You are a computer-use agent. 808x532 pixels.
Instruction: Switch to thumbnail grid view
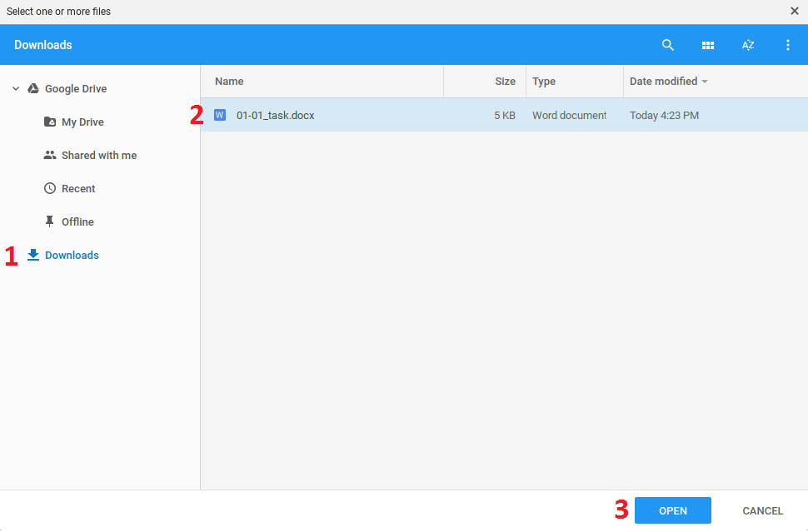708,45
